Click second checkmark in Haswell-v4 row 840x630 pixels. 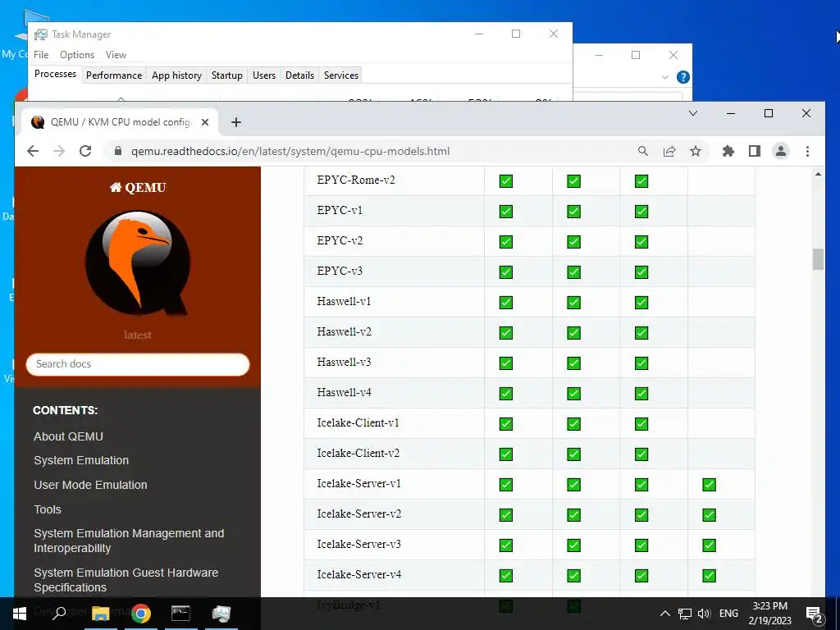pyautogui.click(x=573, y=394)
